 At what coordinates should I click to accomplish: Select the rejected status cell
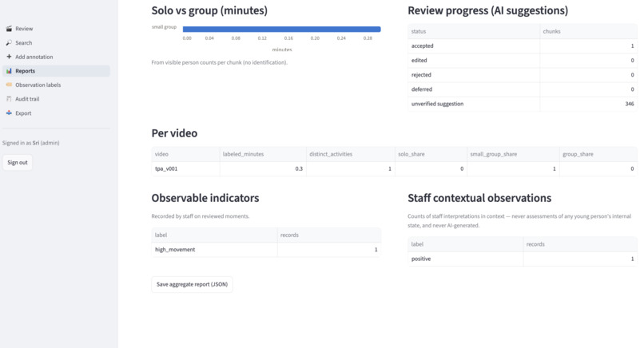point(474,75)
